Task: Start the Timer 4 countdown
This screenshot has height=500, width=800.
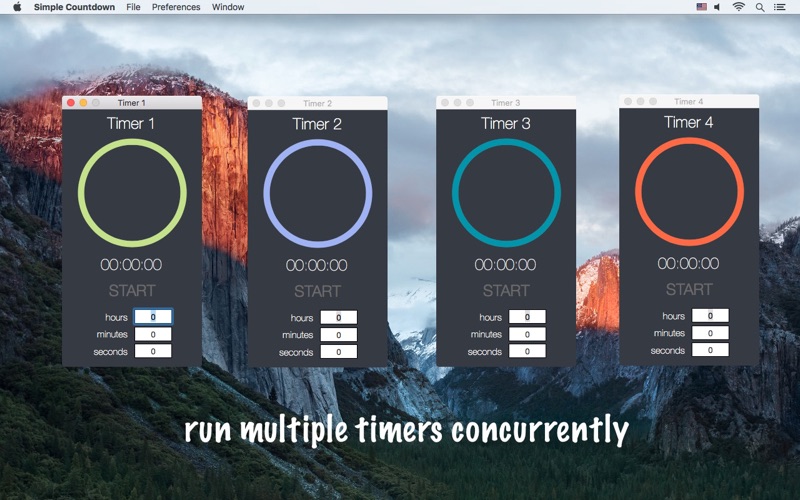Action: point(689,289)
